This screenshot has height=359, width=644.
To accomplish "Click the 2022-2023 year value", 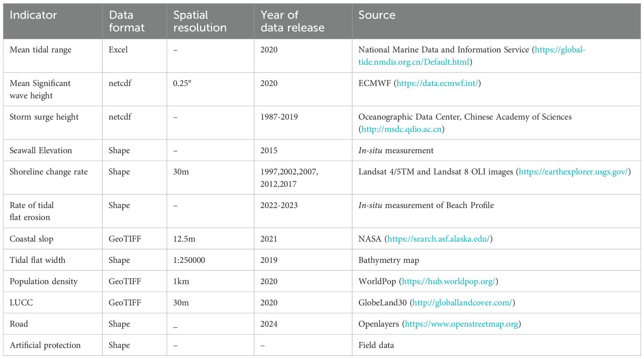I will point(279,205).
